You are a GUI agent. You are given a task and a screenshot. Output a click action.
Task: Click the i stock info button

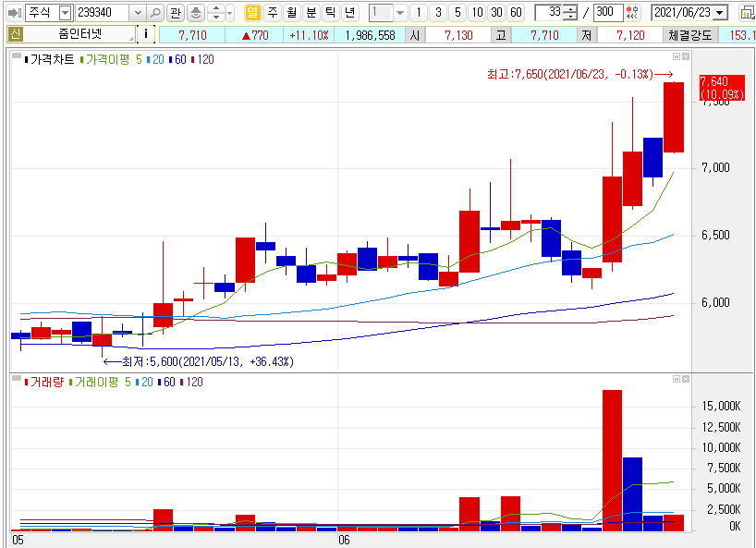point(146,34)
